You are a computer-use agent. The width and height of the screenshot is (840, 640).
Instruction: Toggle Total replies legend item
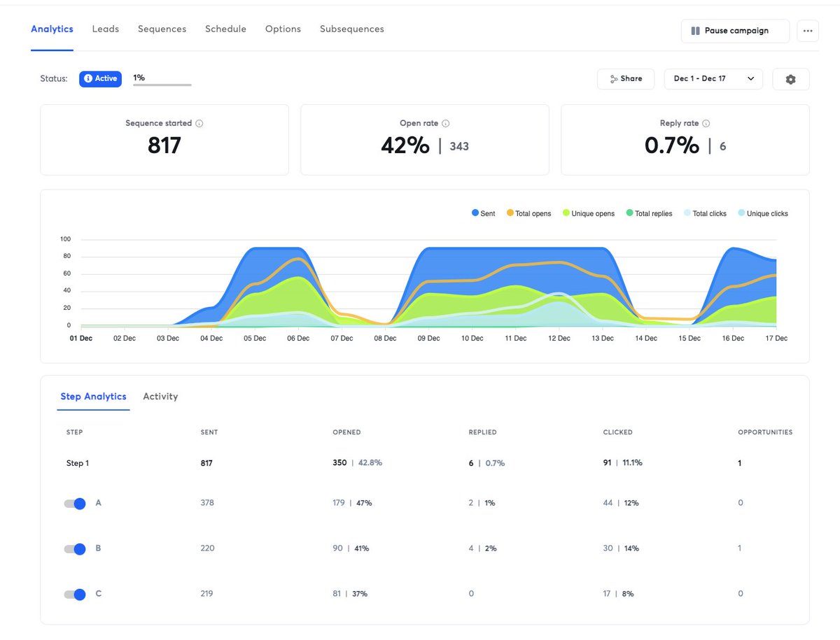click(x=649, y=213)
